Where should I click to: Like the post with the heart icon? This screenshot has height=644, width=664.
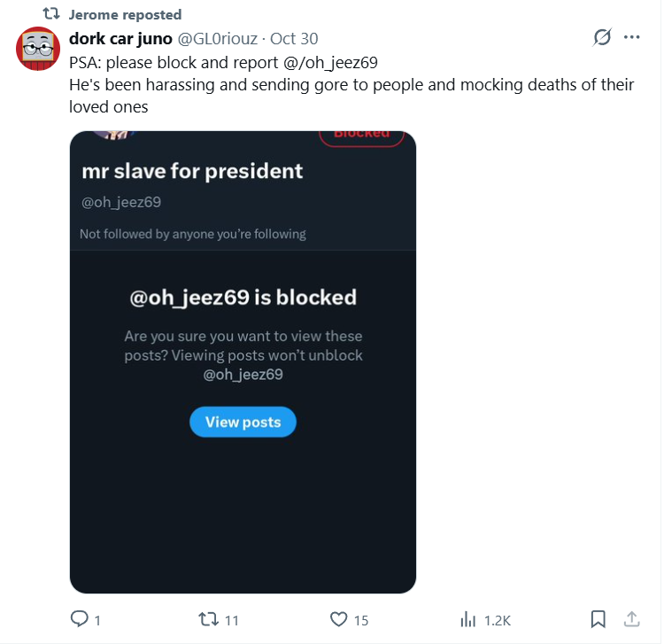click(x=338, y=619)
